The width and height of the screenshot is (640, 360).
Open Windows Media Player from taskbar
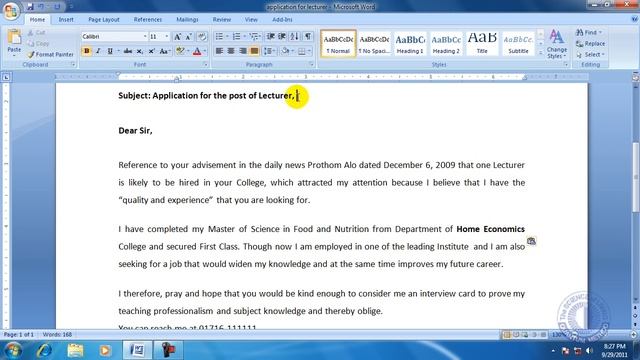pyautogui.click(x=105, y=350)
